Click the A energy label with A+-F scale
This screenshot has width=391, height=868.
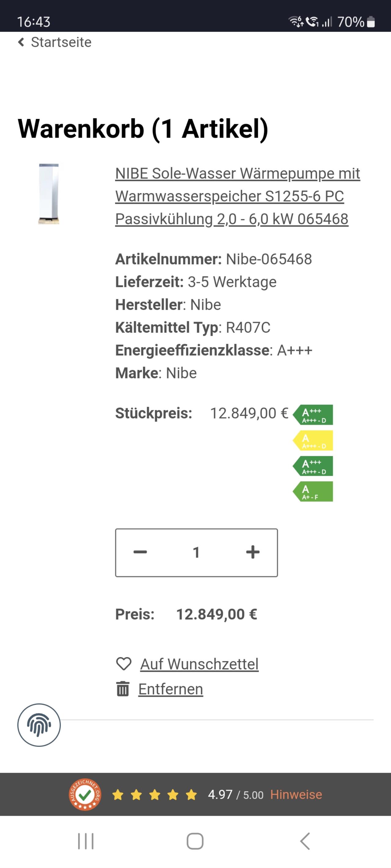point(313,492)
